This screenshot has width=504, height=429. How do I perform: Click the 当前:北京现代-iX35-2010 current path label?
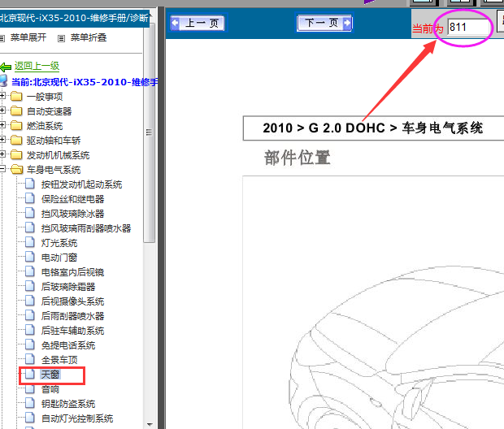(85, 82)
